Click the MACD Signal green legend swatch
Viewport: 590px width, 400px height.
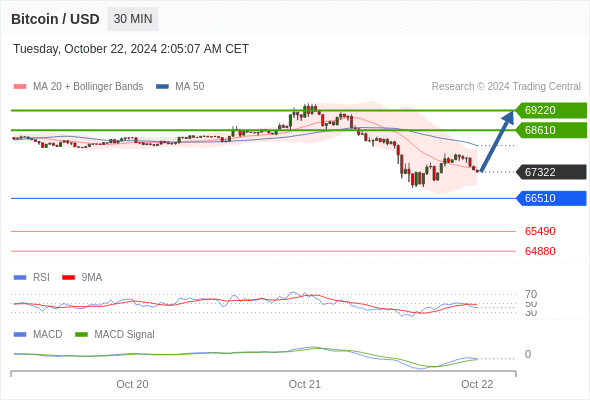coord(81,335)
